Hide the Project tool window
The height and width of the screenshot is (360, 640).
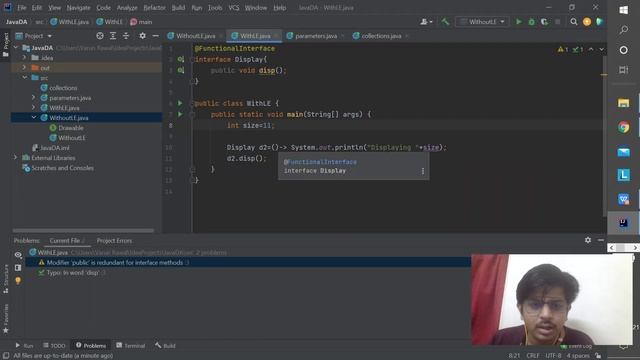click(156, 36)
